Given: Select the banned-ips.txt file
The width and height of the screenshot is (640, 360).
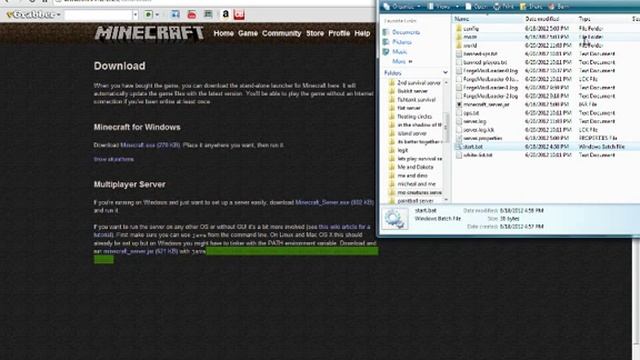Looking at the screenshot, I should click(x=477, y=54).
